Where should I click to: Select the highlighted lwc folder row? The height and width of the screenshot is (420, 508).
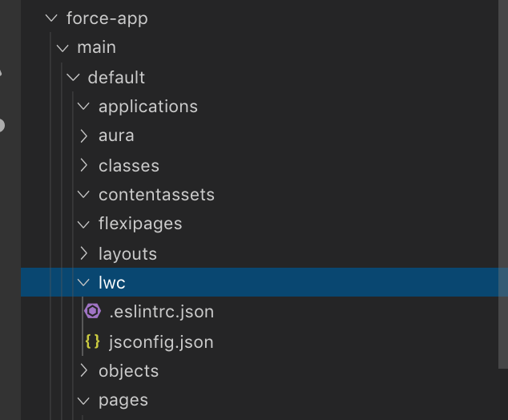coord(260,282)
